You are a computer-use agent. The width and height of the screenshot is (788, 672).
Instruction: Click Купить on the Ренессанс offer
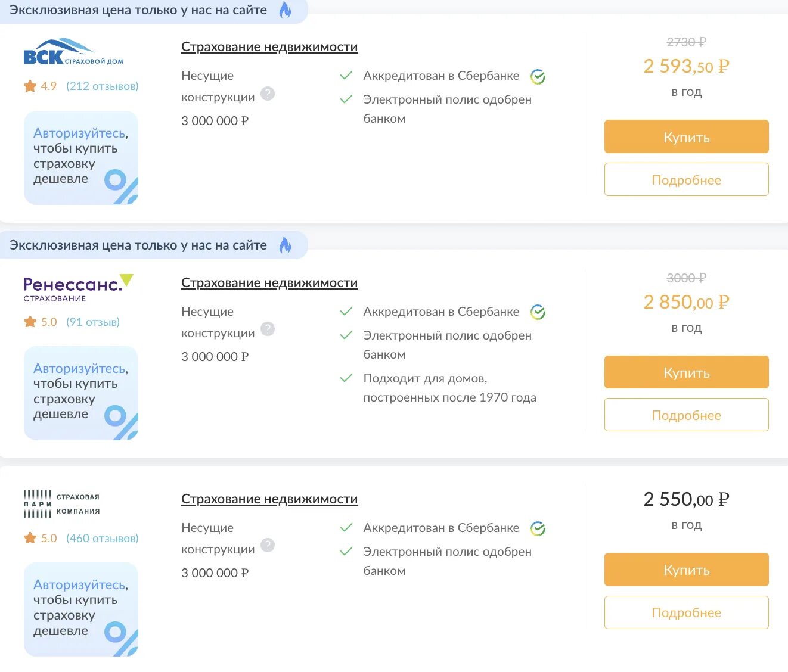[x=685, y=372]
